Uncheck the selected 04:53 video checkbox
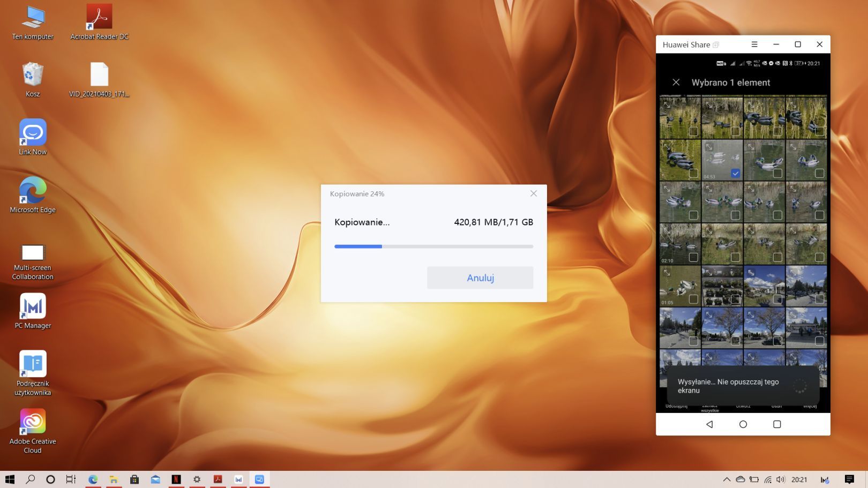868x488 pixels. [x=736, y=173]
